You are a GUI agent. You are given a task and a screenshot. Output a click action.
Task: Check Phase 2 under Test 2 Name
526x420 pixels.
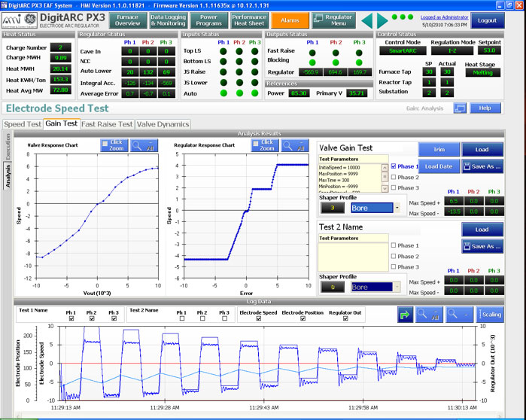(394, 257)
